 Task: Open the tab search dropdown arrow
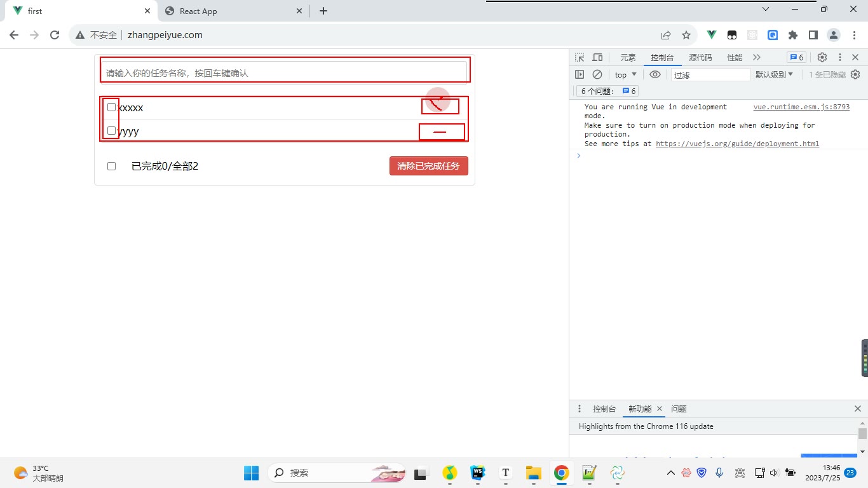tap(766, 10)
